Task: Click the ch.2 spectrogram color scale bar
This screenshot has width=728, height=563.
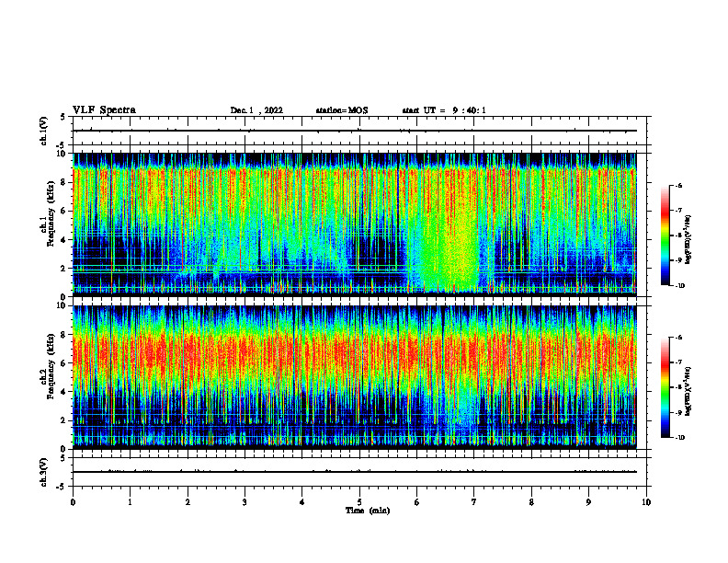Action: [x=665, y=387]
